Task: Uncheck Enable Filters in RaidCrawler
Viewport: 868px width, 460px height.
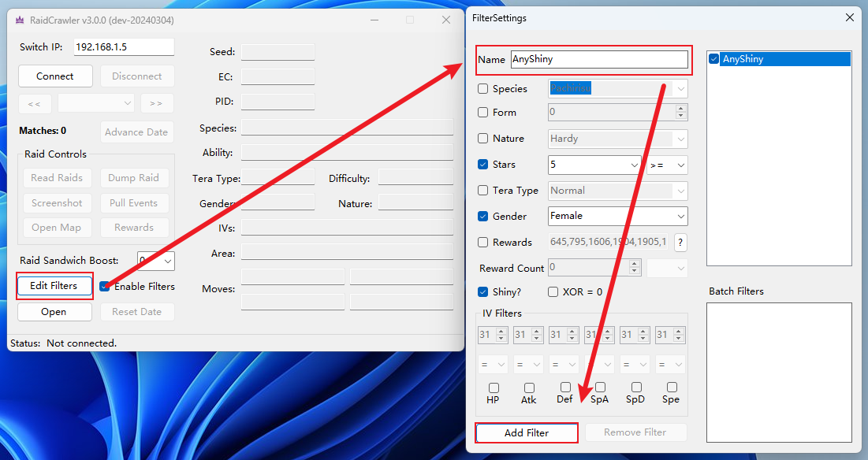Action: pyautogui.click(x=105, y=287)
